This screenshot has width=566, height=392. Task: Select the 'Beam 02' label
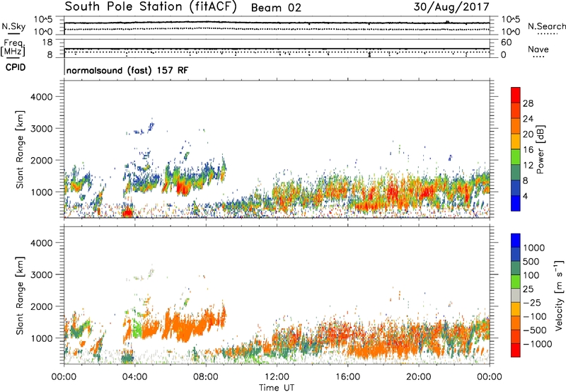[x=276, y=8]
